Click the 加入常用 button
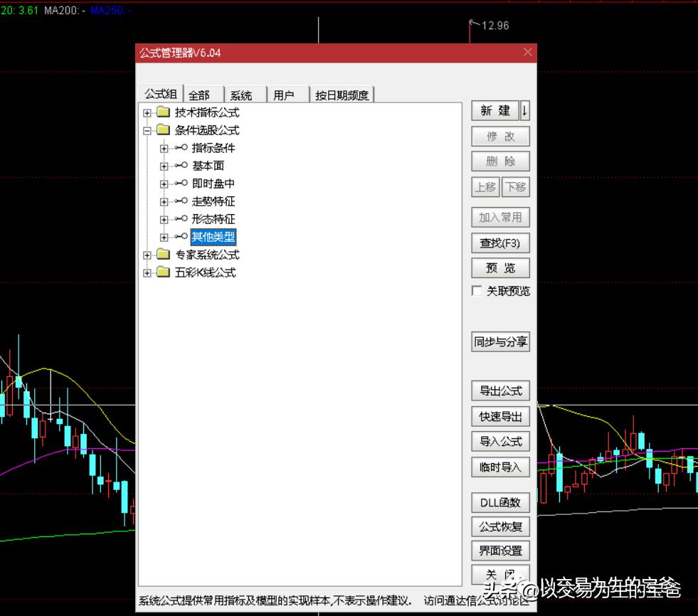The height and width of the screenshot is (616, 698). click(x=500, y=217)
